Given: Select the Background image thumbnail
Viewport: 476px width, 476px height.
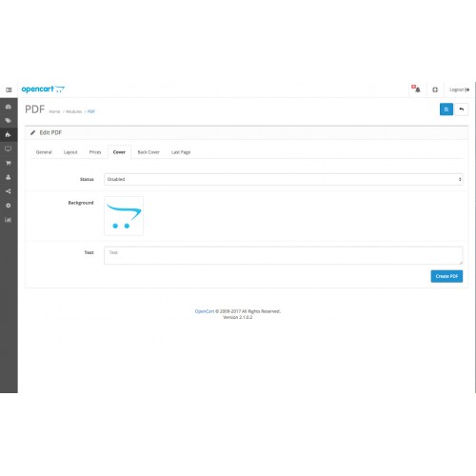Looking at the screenshot, I should [x=124, y=216].
